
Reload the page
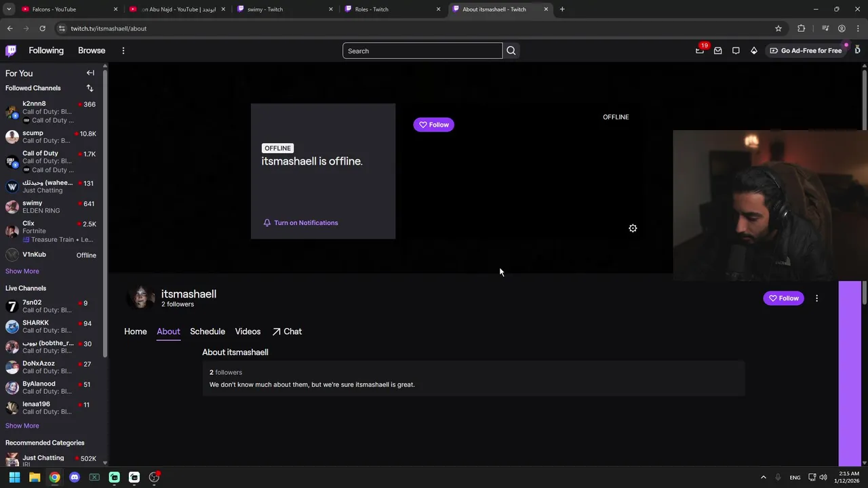42,28
